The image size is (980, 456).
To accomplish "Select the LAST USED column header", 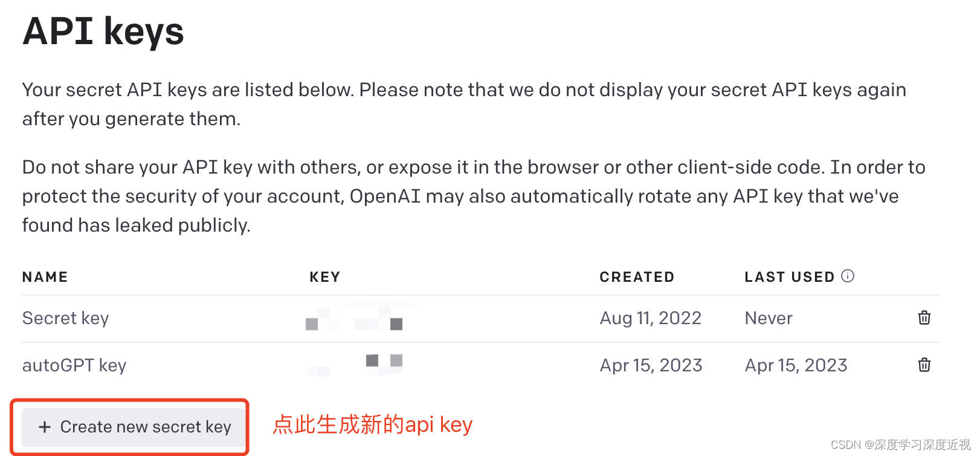I will [789, 277].
